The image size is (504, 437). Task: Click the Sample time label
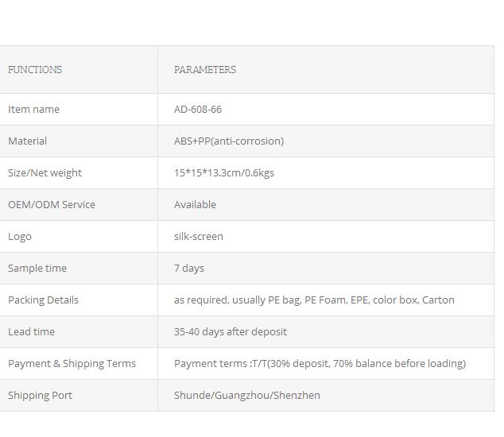(x=37, y=269)
